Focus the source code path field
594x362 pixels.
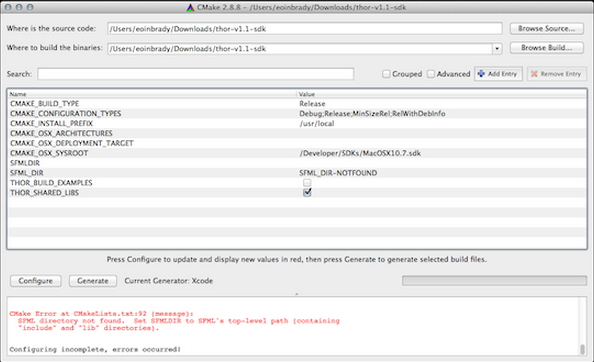coord(305,29)
